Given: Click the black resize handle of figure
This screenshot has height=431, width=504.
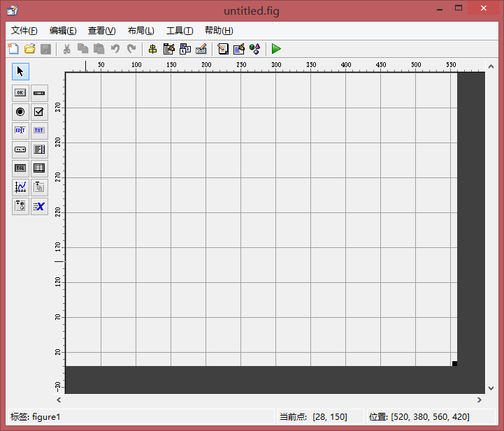Looking at the screenshot, I should tap(454, 363).
